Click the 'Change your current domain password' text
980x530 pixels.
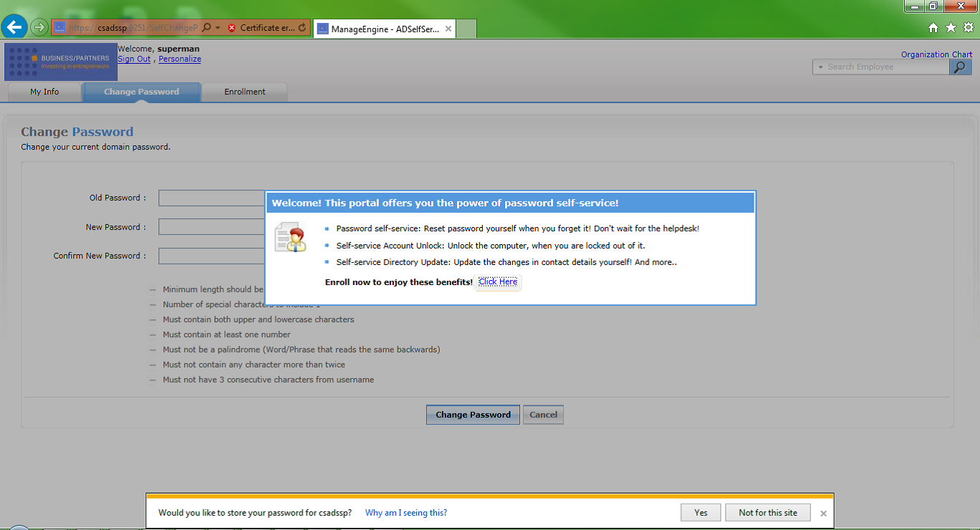[95, 147]
